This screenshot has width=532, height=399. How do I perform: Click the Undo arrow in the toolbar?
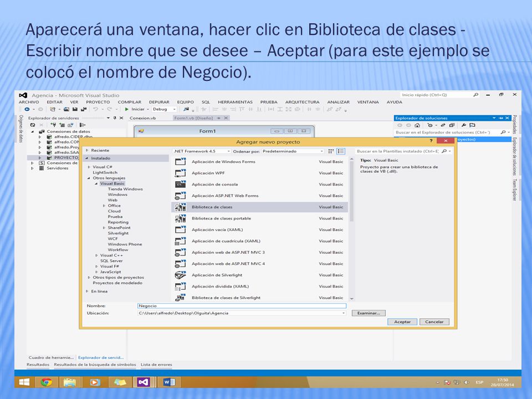coord(96,109)
